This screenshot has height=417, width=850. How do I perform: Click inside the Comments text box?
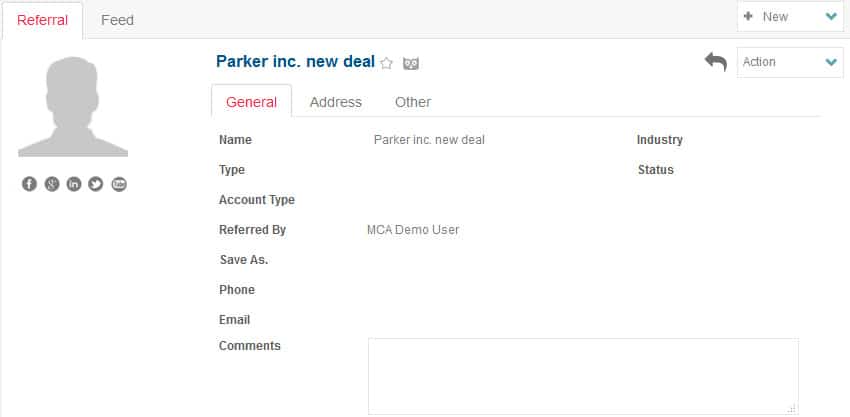[583, 375]
